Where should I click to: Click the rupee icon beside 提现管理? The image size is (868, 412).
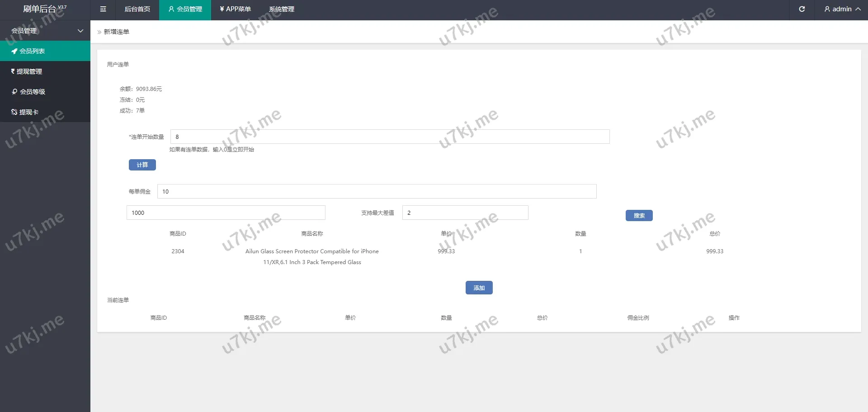(13, 71)
